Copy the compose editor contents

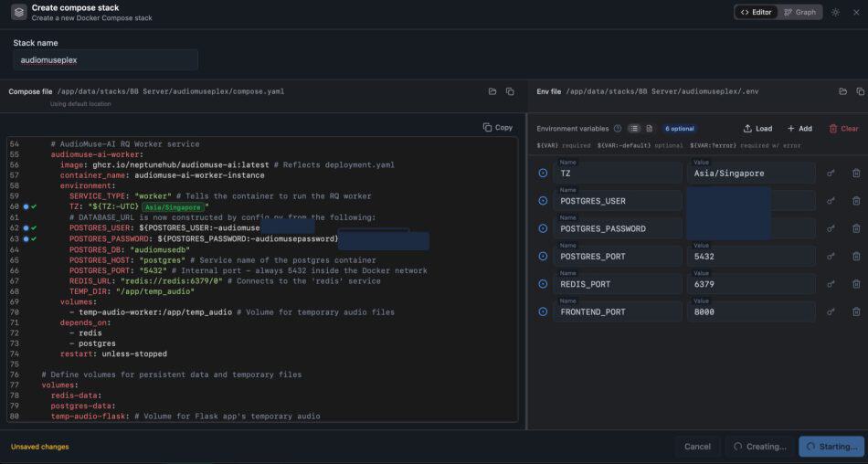coord(498,127)
